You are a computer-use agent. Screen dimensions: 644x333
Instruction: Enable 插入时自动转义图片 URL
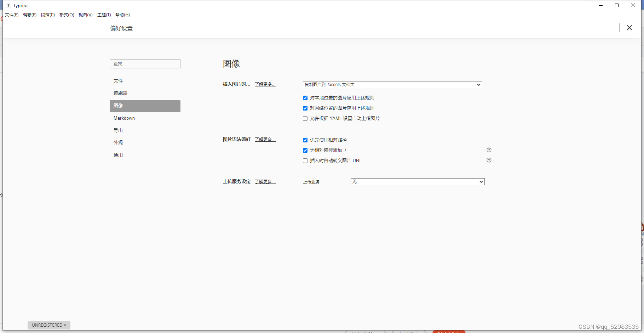pos(305,161)
